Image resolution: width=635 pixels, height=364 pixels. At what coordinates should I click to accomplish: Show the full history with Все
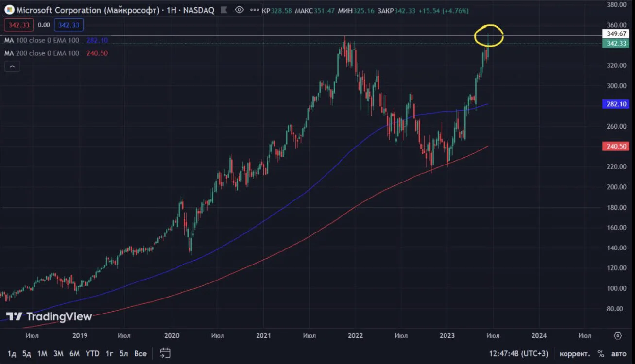tap(140, 353)
